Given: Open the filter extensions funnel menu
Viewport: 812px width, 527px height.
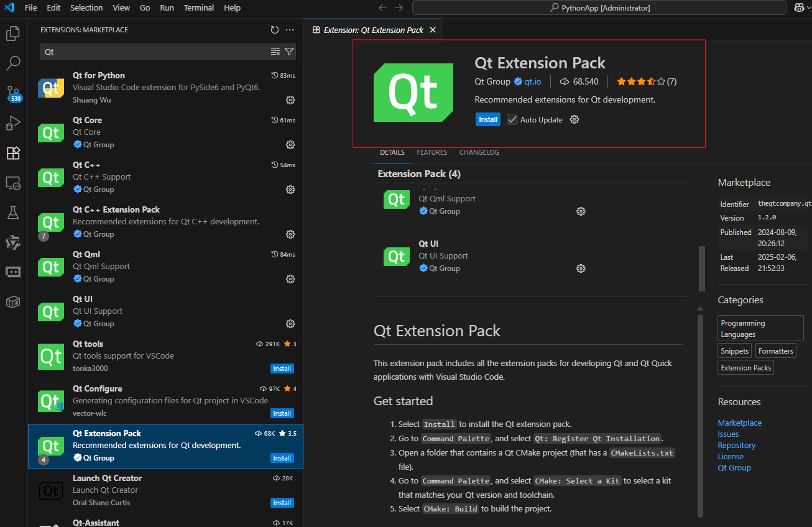Looking at the screenshot, I should point(289,52).
